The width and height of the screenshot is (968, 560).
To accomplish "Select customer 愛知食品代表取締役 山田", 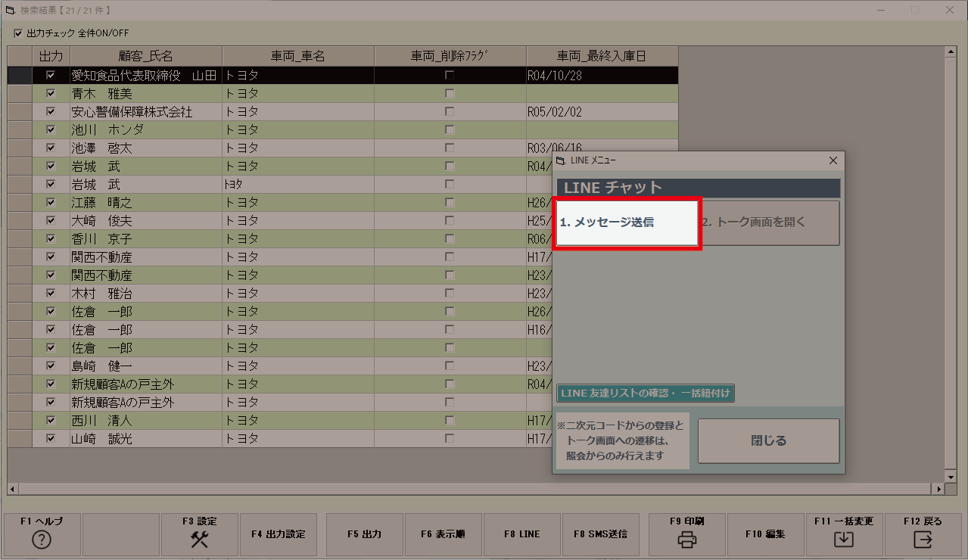I will (146, 76).
